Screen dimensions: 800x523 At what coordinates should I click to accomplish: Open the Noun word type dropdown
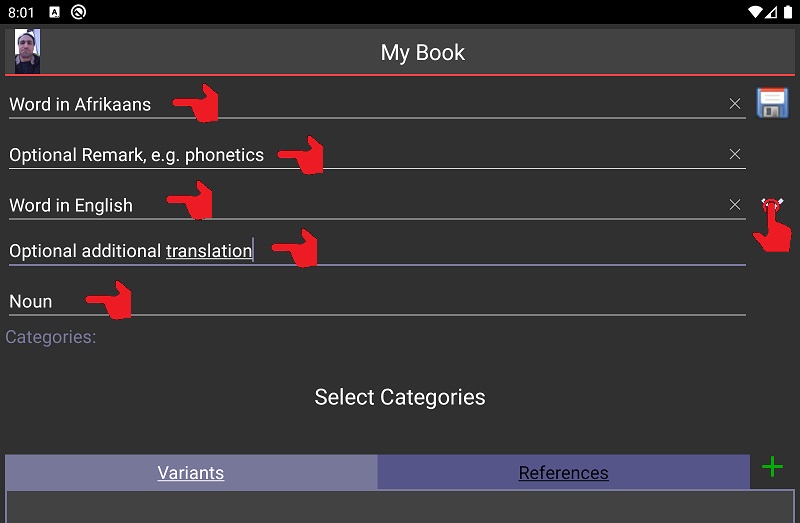[377, 302]
